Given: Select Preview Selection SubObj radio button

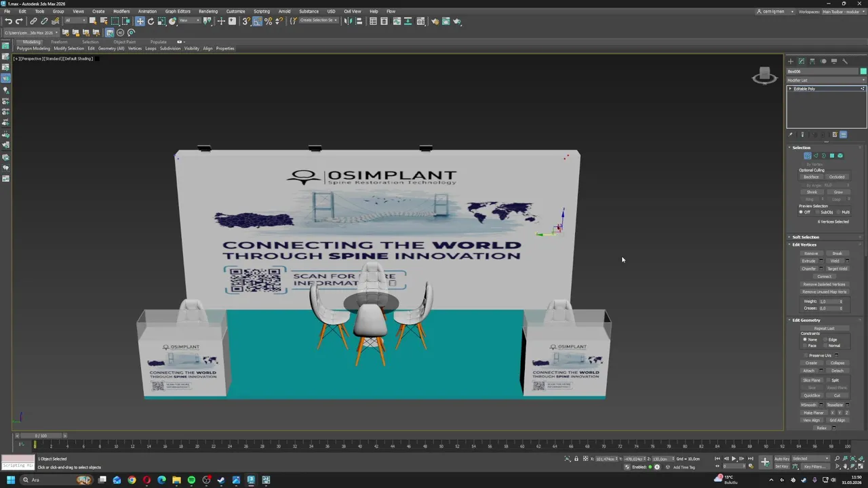Looking at the screenshot, I should point(818,212).
